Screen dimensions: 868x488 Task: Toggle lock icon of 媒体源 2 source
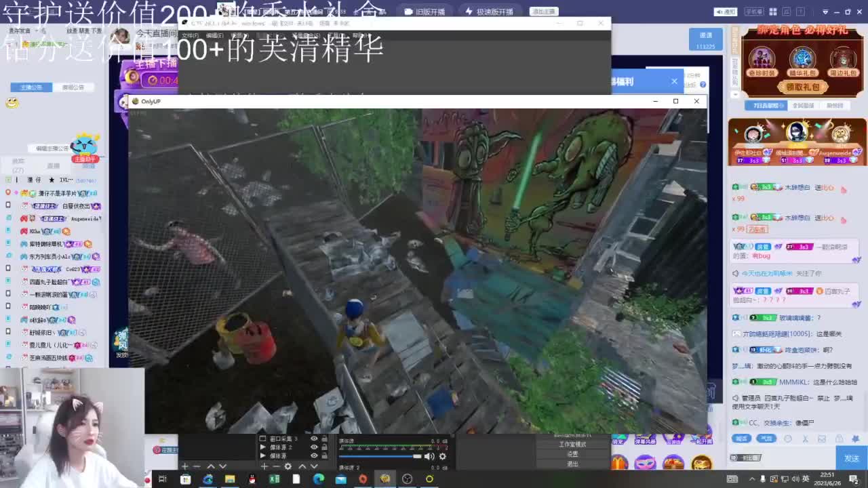click(x=325, y=447)
